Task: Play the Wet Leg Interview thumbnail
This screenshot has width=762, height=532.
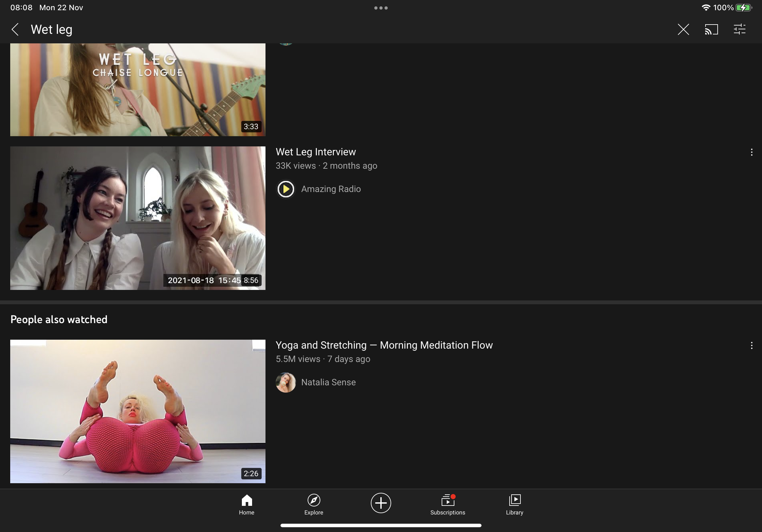Action: coord(138,218)
